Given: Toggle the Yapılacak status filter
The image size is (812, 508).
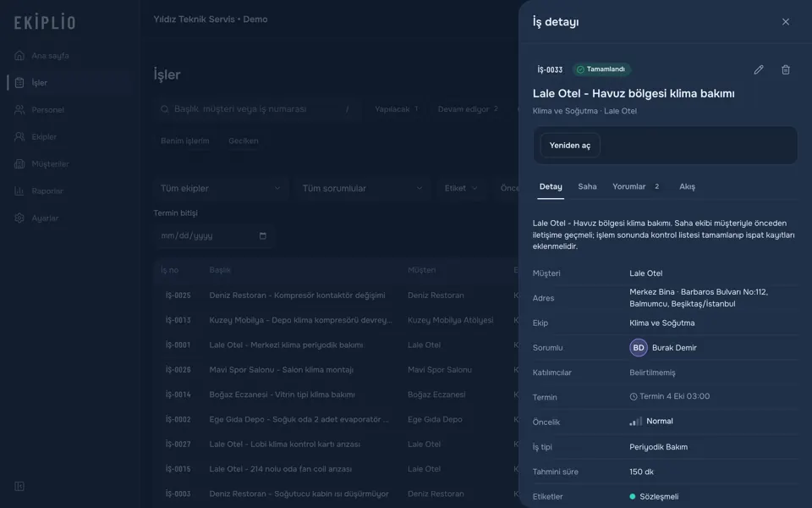Looking at the screenshot, I should tap(396, 109).
